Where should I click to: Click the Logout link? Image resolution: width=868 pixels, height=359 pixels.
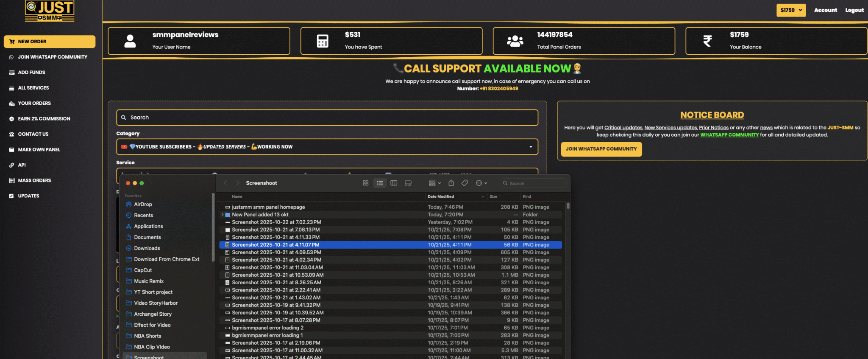point(854,10)
